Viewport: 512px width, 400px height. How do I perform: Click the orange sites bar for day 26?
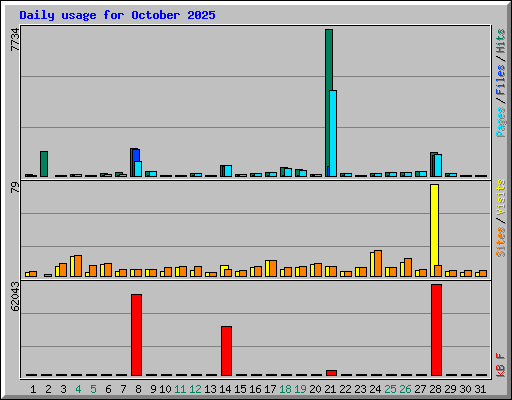pyautogui.click(x=408, y=267)
